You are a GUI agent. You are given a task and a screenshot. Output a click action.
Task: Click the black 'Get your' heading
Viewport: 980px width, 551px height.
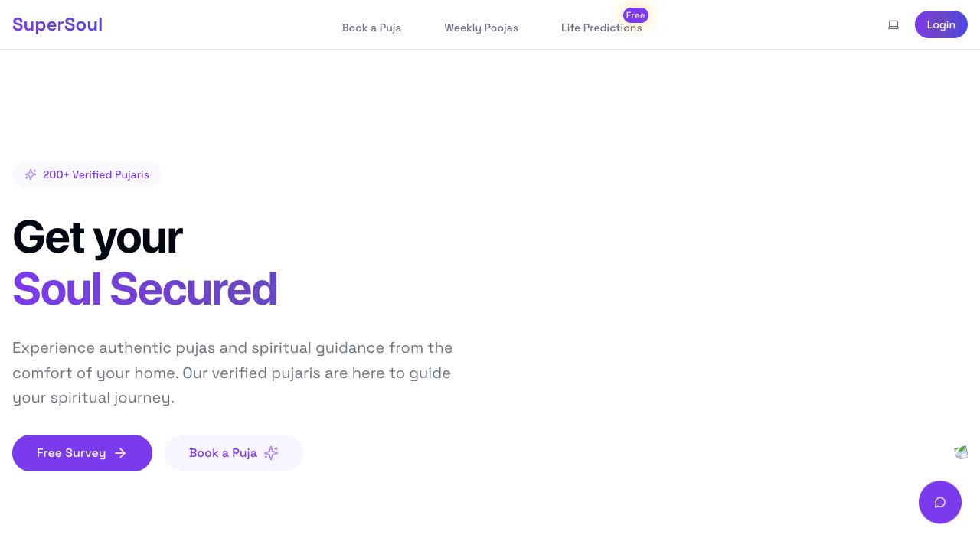point(97,236)
